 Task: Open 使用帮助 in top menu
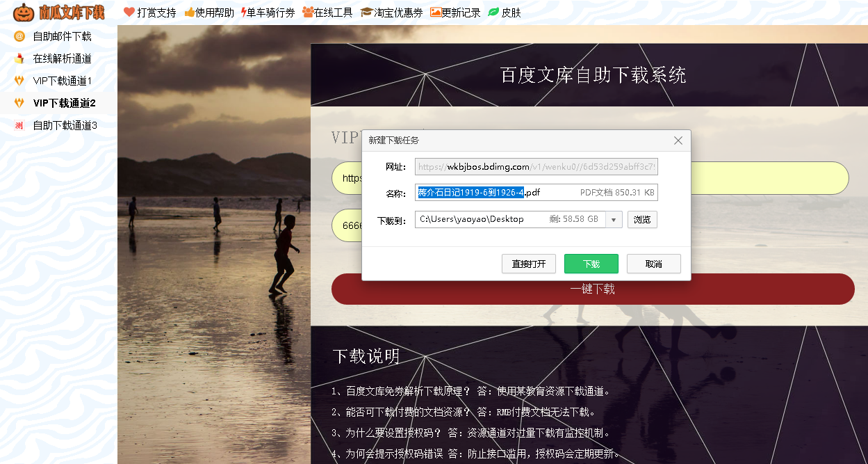[215, 13]
